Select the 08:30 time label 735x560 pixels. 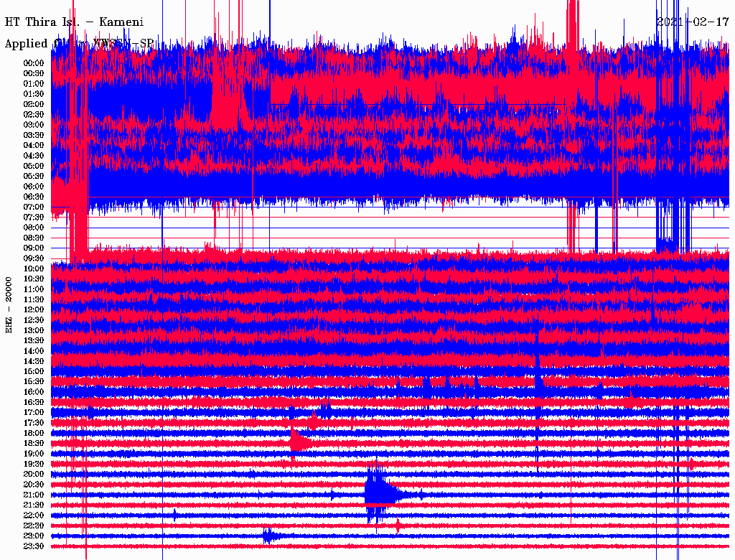(34, 238)
